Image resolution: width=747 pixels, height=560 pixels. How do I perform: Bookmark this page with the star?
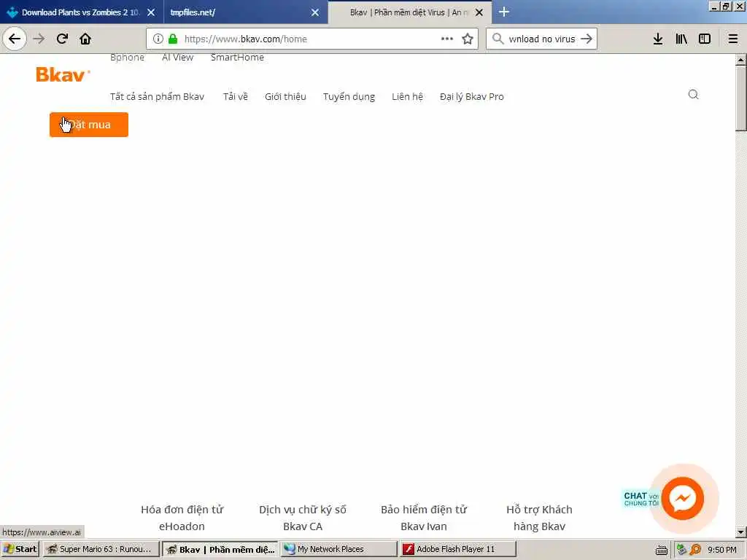pyautogui.click(x=468, y=39)
